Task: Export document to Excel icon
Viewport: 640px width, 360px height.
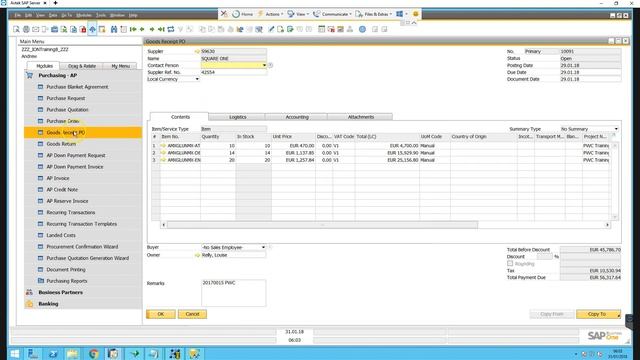Action: tap(64, 29)
